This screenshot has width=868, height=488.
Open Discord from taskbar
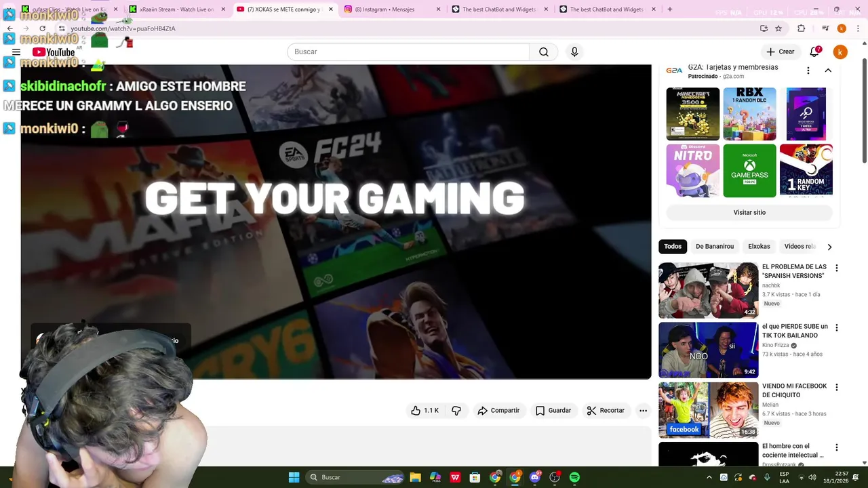point(535,477)
